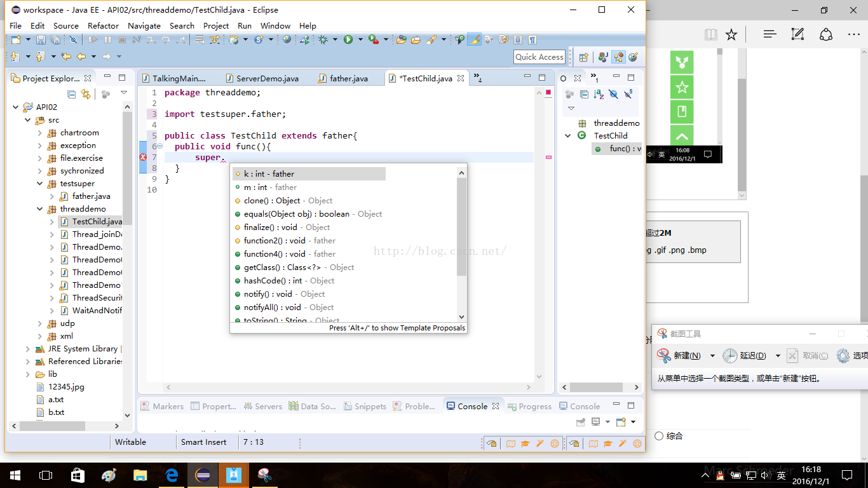This screenshot has width=868, height=488.
Task: Collapse the testsuper package
Action: point(39,184)
